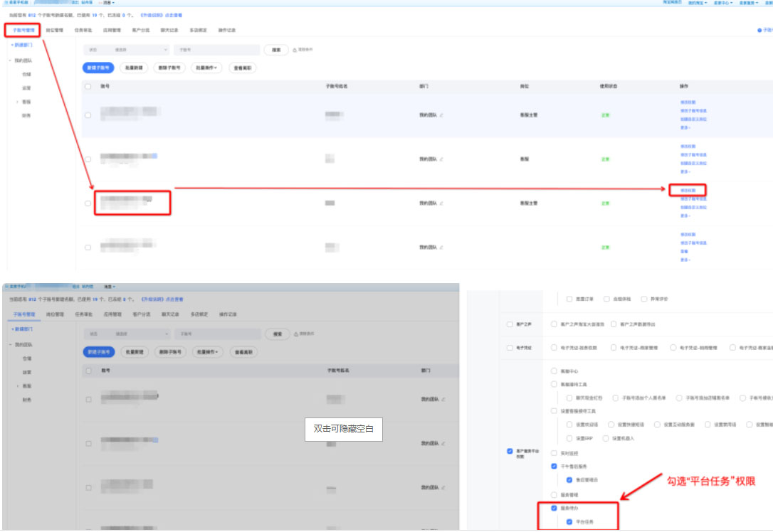
Task: Open the 状态 filter dropdown in upper screenshot
Action: (x=126, y=50)
